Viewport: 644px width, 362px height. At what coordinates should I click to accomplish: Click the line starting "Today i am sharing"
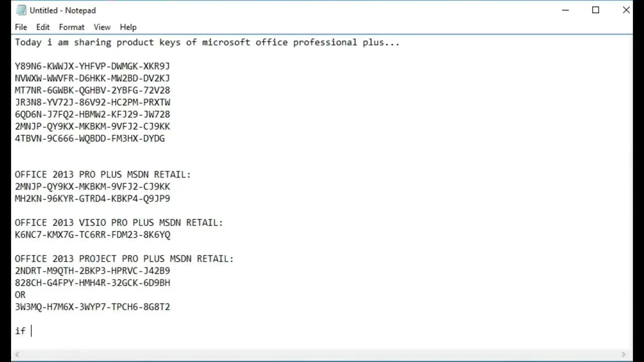click(x=207, y=42)
